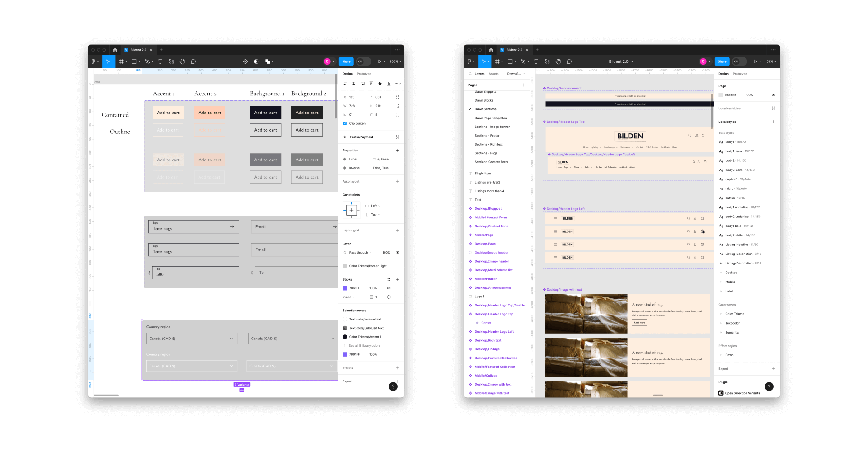868x452 pixels.
Task: Switch to the Assets tab
Action: [x=493, y=74]
